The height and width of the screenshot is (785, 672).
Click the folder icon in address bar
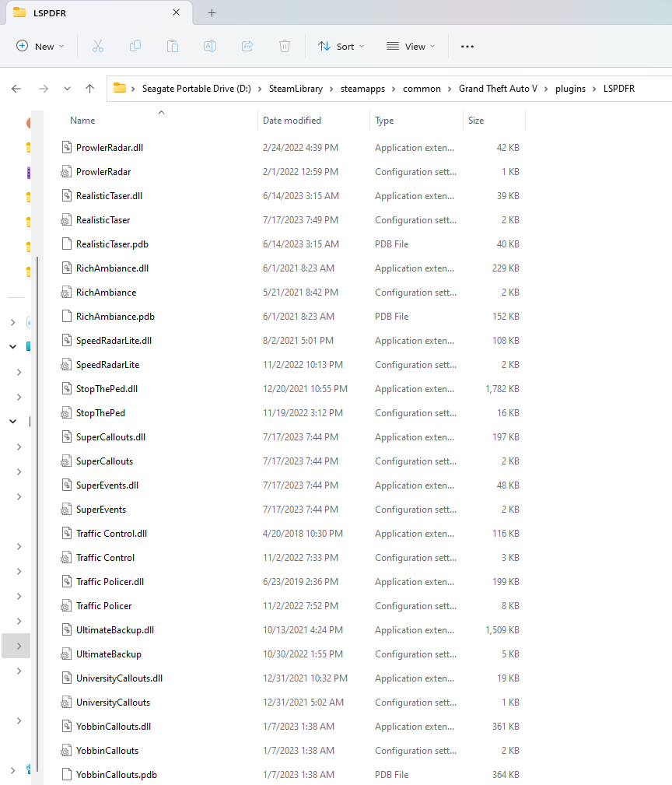click(120, 88)
